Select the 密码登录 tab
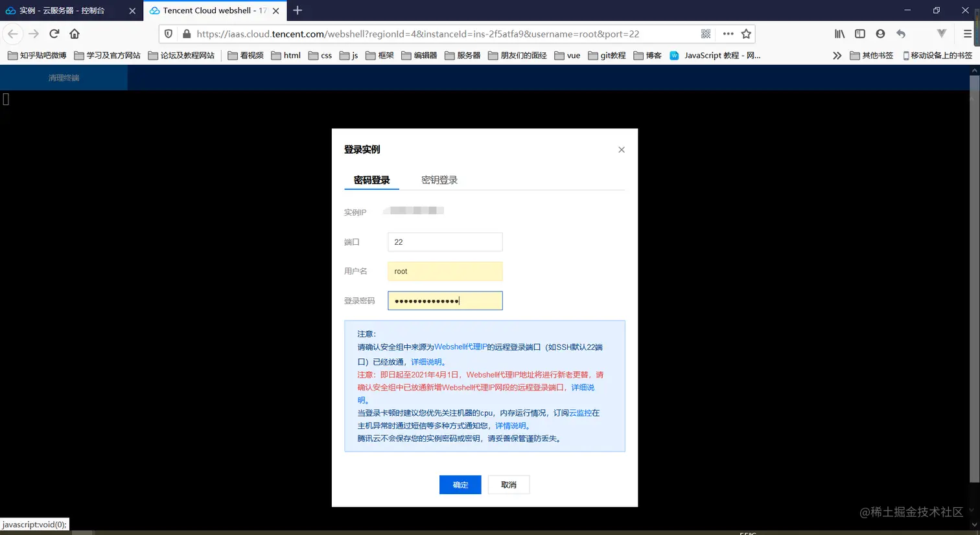This screenshot has height=535, width=980. pos(372,180)
